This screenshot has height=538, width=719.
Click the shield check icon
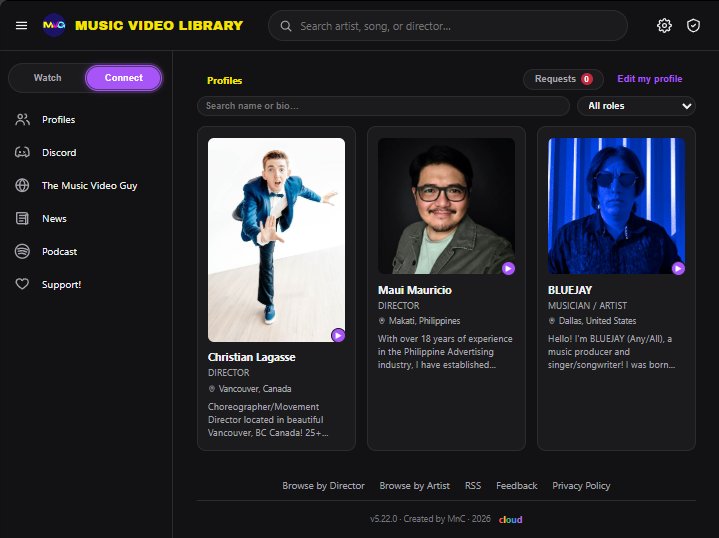coord(693,26)
